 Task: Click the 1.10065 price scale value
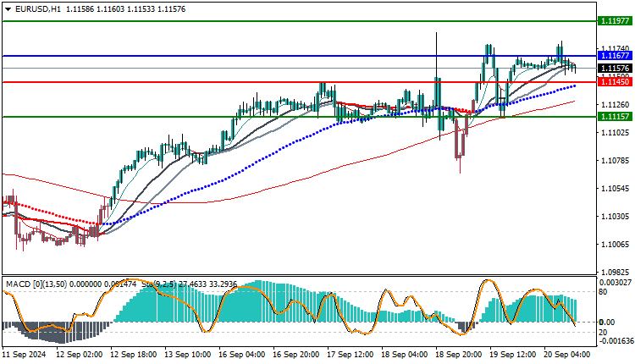[x=616, y=244]
